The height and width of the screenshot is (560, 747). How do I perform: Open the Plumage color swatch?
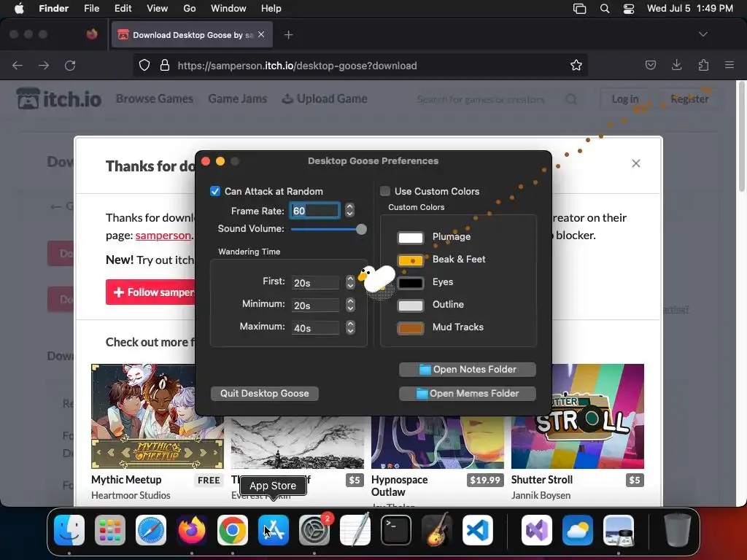pyautogui.click(x=410, y=238)
